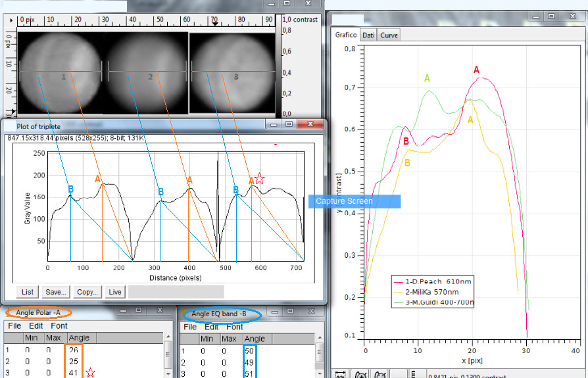The height and width of the screenshot is (378, 588).
Task: Click the Angle EQ band -B window title
Action: (x=219, y=314)
